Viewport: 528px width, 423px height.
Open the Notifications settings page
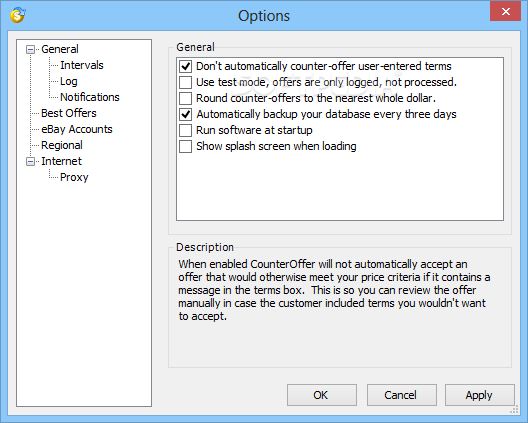pyautogui.click(x=90, y=97)
